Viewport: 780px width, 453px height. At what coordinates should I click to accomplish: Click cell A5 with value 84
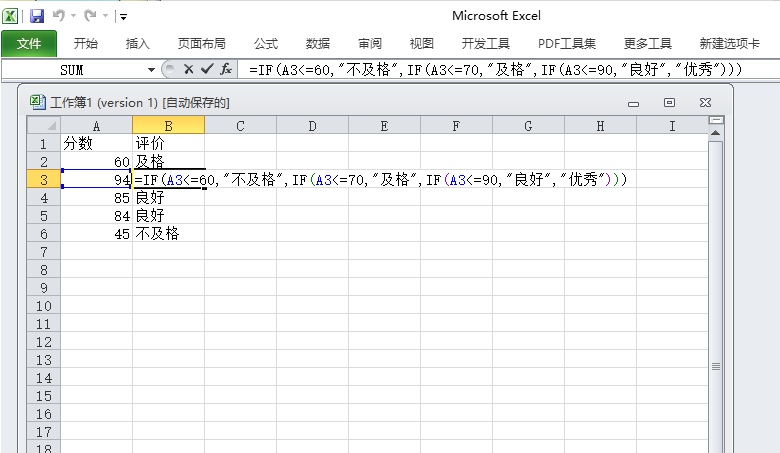click(97, 216)
